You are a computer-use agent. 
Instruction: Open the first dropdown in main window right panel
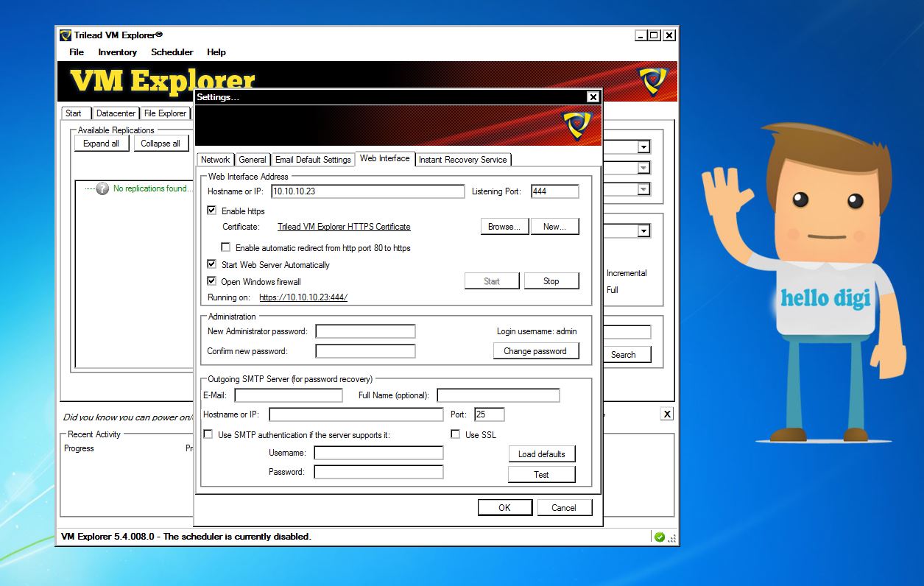643,146
